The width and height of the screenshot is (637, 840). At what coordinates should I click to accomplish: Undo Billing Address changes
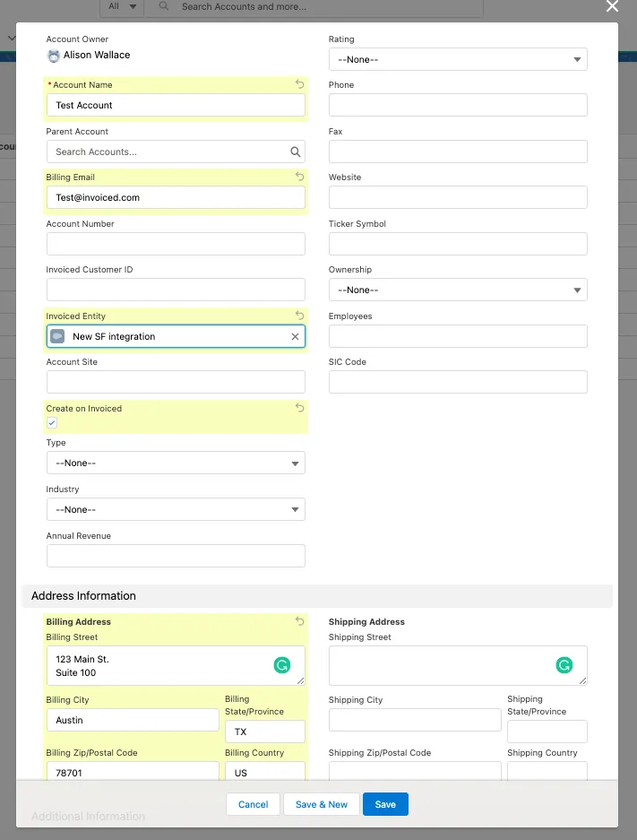pos(300,621)
